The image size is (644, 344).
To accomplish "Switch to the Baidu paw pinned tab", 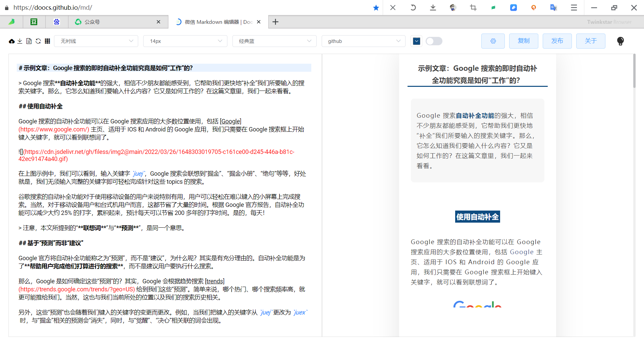I will pos(57,22).
